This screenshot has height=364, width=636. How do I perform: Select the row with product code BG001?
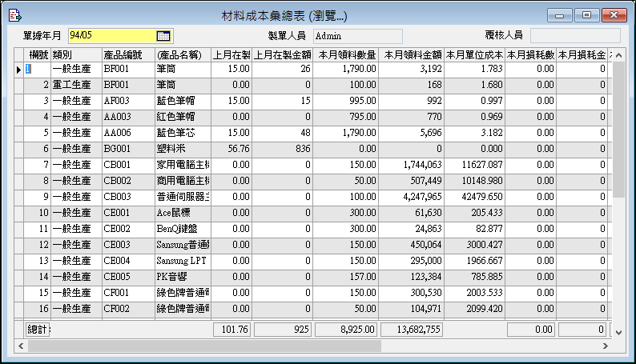click(x=128, y=149)
